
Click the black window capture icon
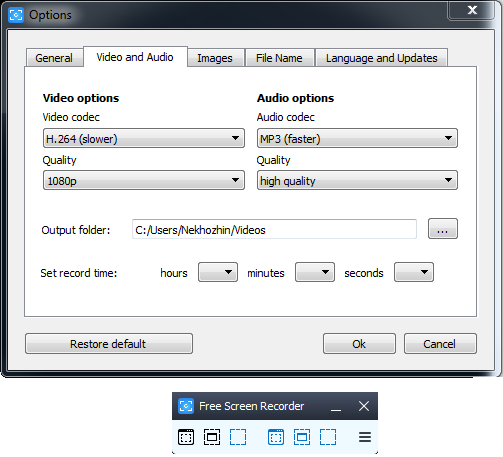[x=186, y=437]
